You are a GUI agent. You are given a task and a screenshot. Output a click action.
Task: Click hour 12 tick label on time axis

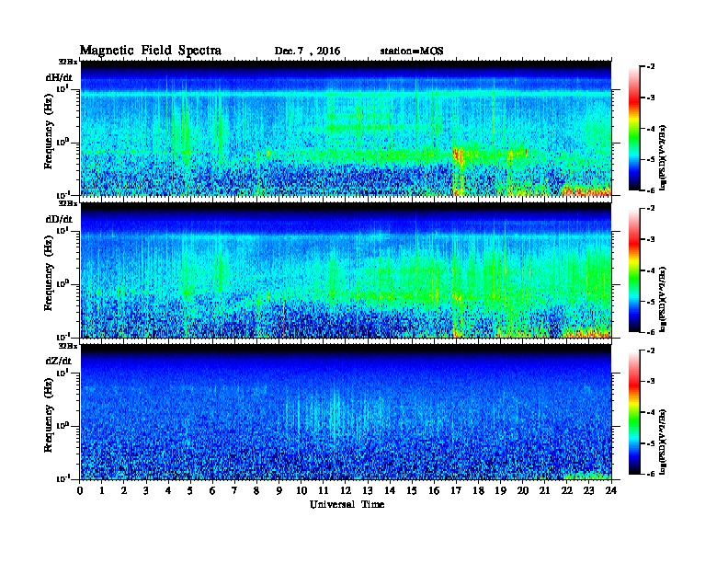point(346,491)
